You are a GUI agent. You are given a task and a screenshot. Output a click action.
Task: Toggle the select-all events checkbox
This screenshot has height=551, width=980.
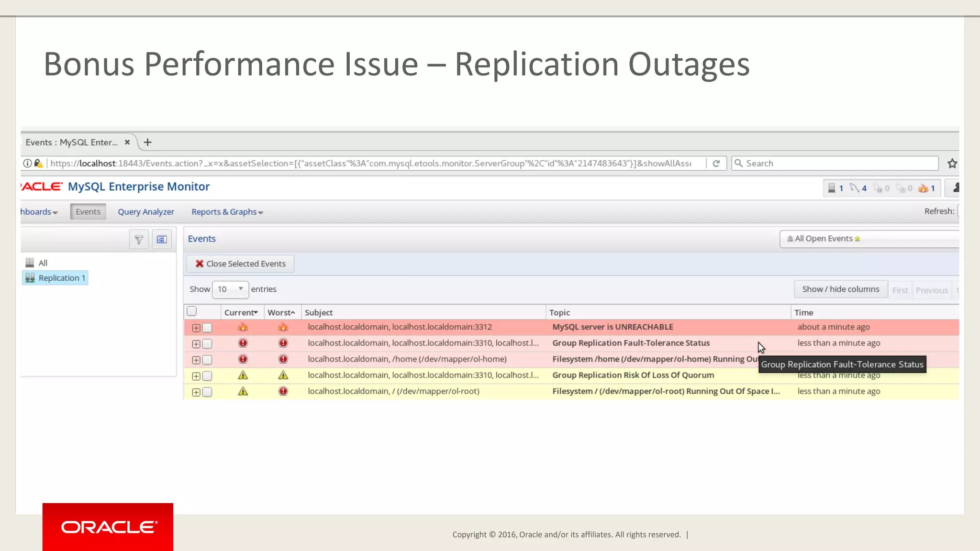pos(192,311)
